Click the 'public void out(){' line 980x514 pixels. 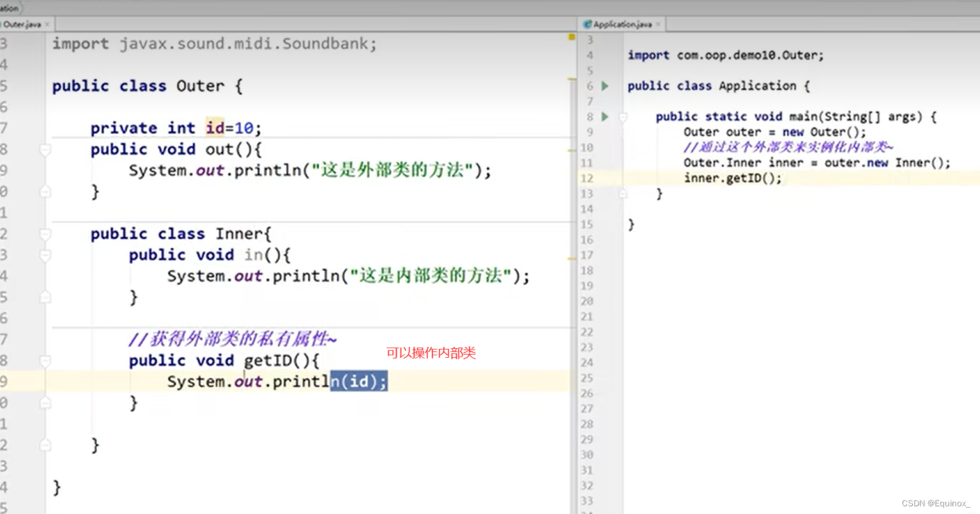click(x=176, y=149)
